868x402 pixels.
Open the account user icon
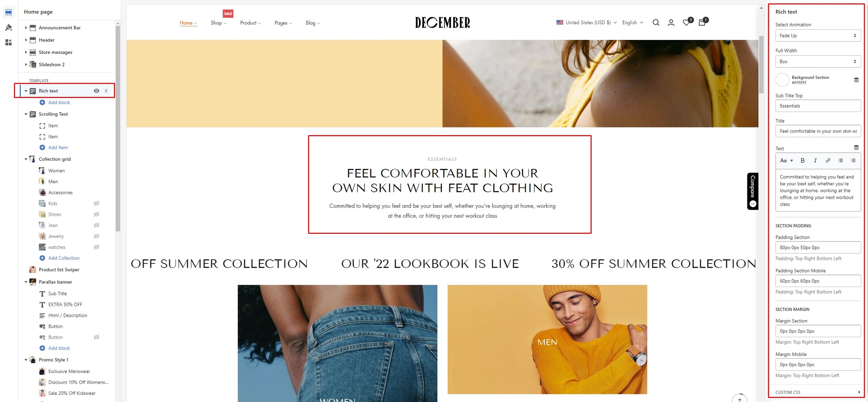[x=671, y=23]
